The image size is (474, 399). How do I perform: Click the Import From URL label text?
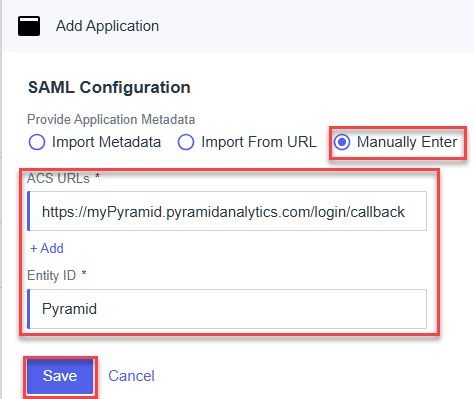259,142
